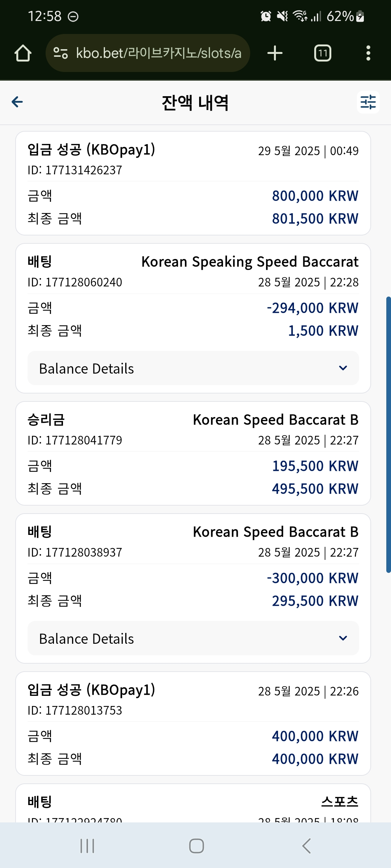This screenshot has width=391, height=868.
Task: Tap the browser home icon
Action: 23,53
